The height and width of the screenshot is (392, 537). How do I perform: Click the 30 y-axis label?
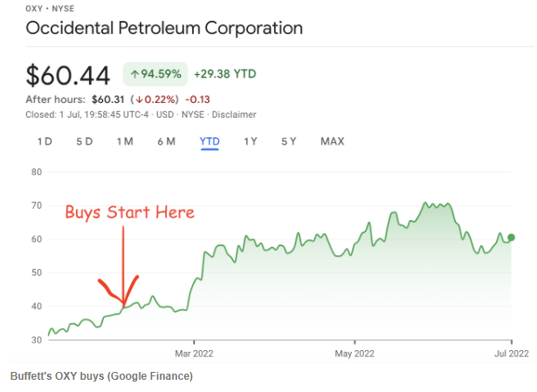pos(37,340)
